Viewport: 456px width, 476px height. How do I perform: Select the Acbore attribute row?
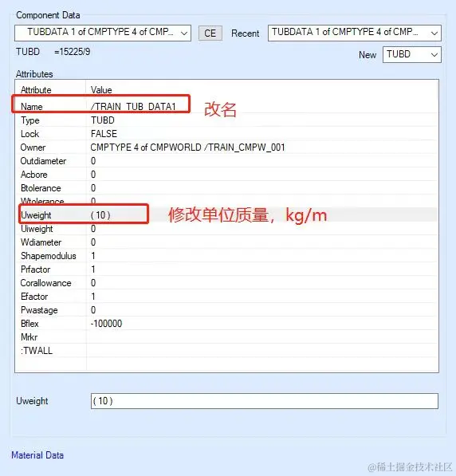tap(226, 175)
